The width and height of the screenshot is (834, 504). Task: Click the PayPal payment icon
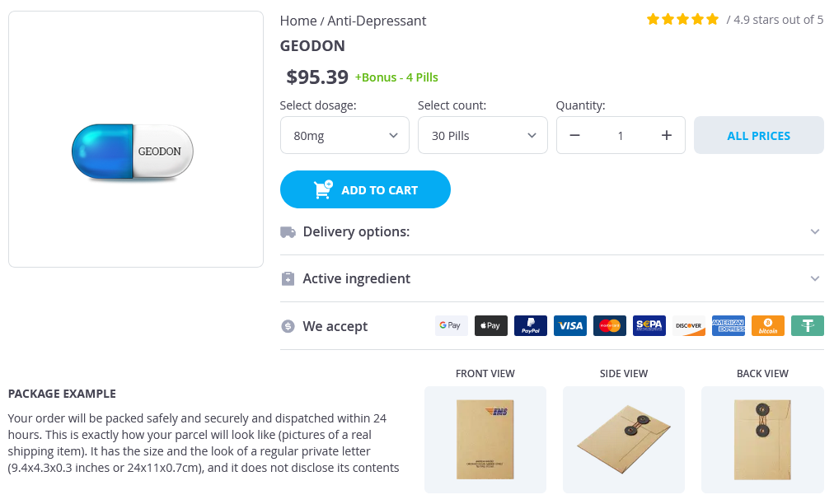531,325
